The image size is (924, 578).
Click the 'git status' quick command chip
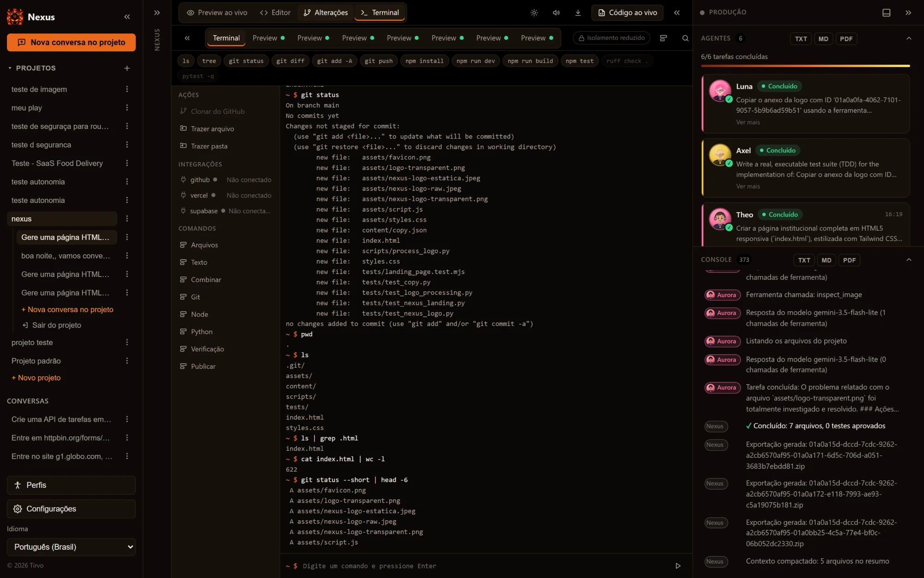coord(246,61)
